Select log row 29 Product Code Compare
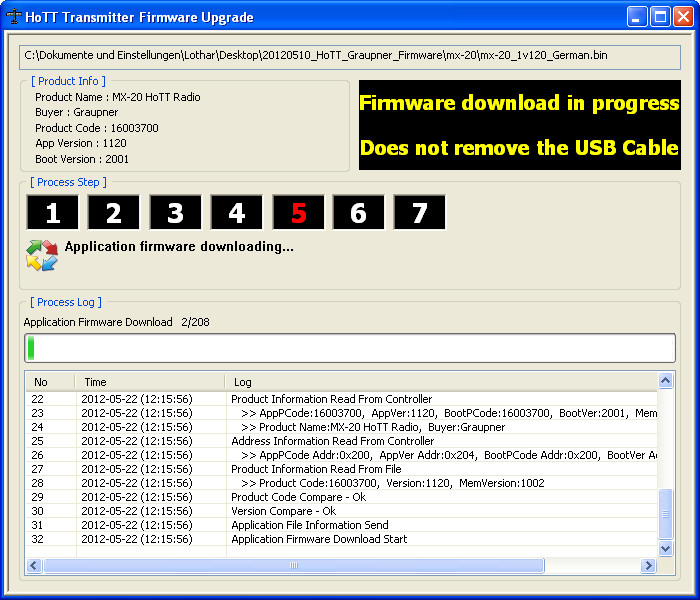This screenshot has width=700, height=600. tap(298, 497)
